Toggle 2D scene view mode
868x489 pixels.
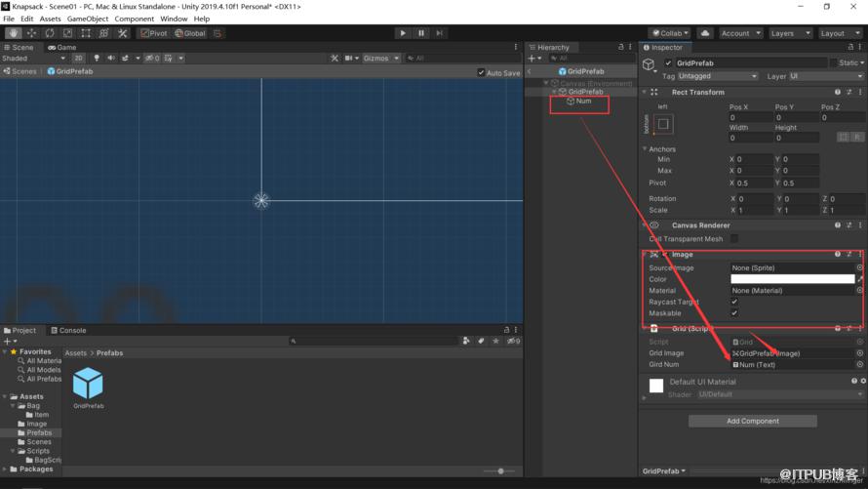point(79,59)
